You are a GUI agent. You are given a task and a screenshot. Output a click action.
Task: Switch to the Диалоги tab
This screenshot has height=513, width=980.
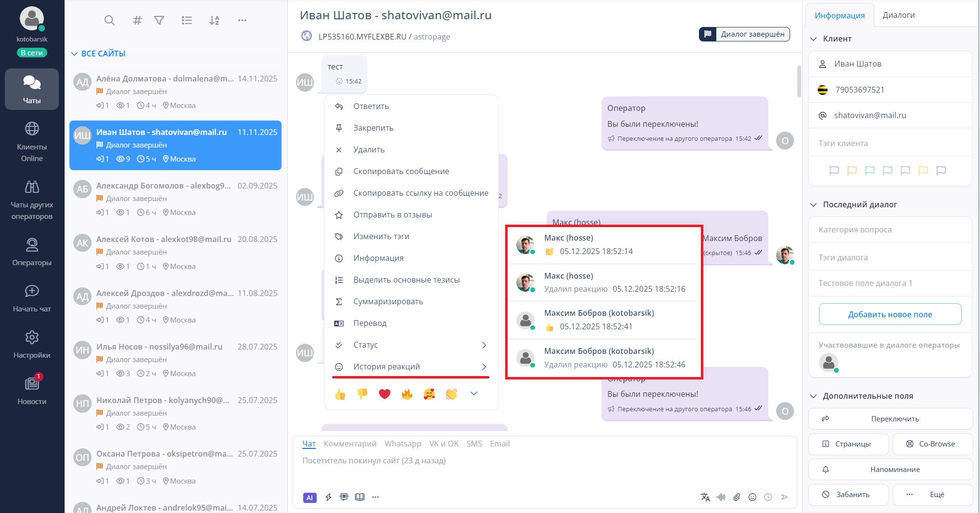[899, 15]
